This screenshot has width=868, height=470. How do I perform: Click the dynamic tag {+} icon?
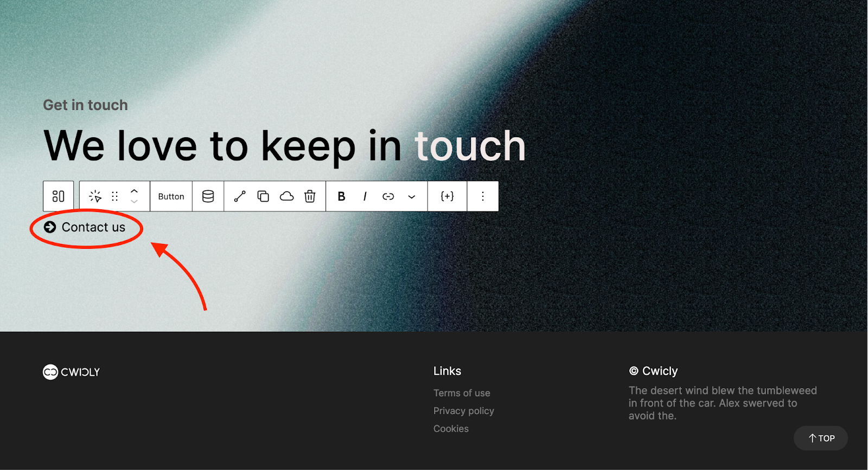click(x=447, y=196)
